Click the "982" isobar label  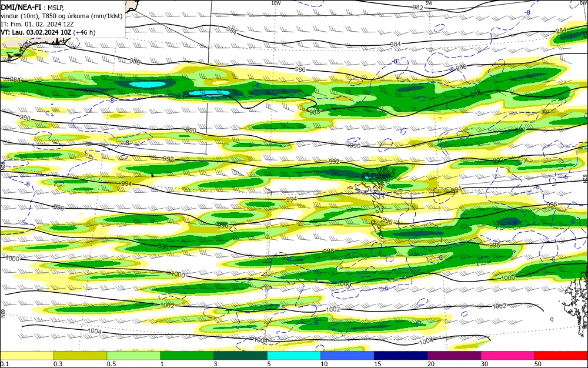pos(417,8)
